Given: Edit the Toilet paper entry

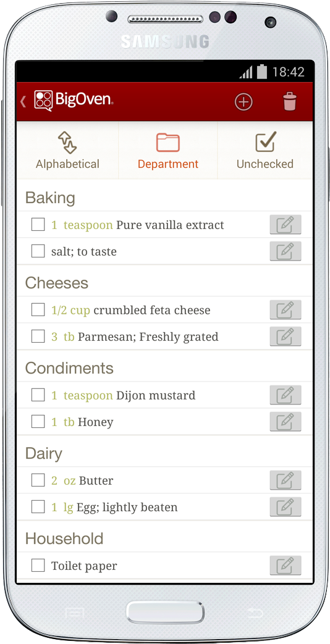Looking at the screenshot, I should (286, 566).
